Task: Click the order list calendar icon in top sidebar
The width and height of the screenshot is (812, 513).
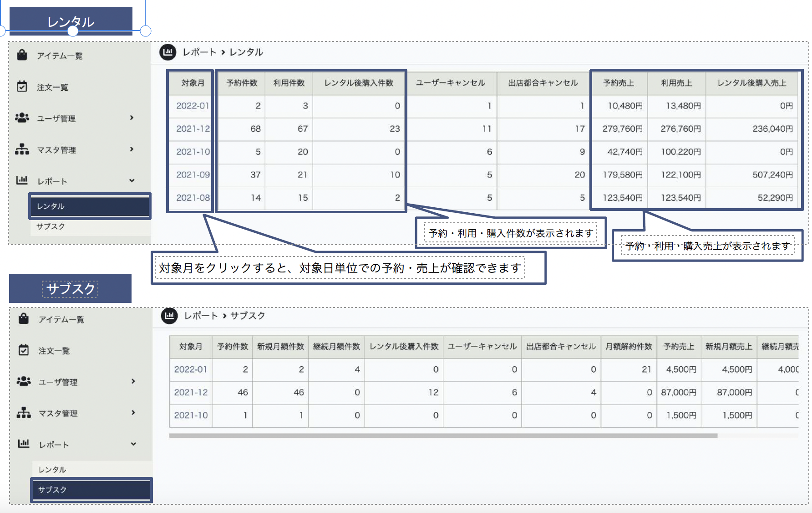Action: point(22,87)
